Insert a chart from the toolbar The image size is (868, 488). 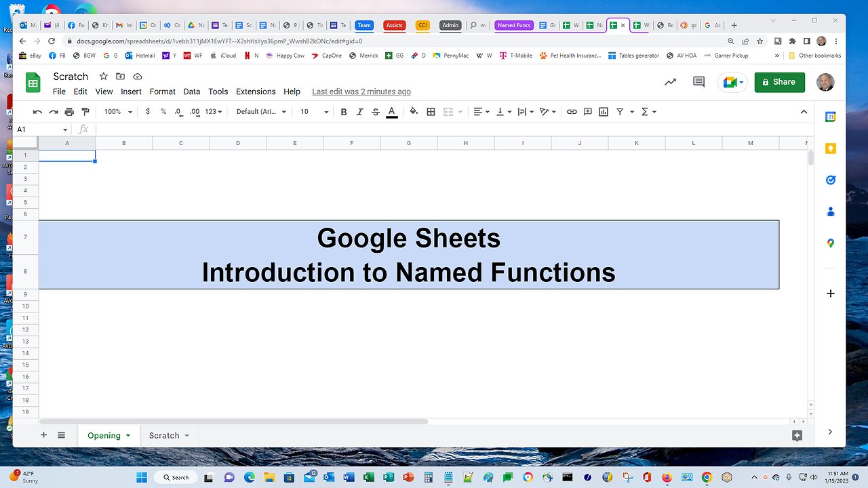604,111
